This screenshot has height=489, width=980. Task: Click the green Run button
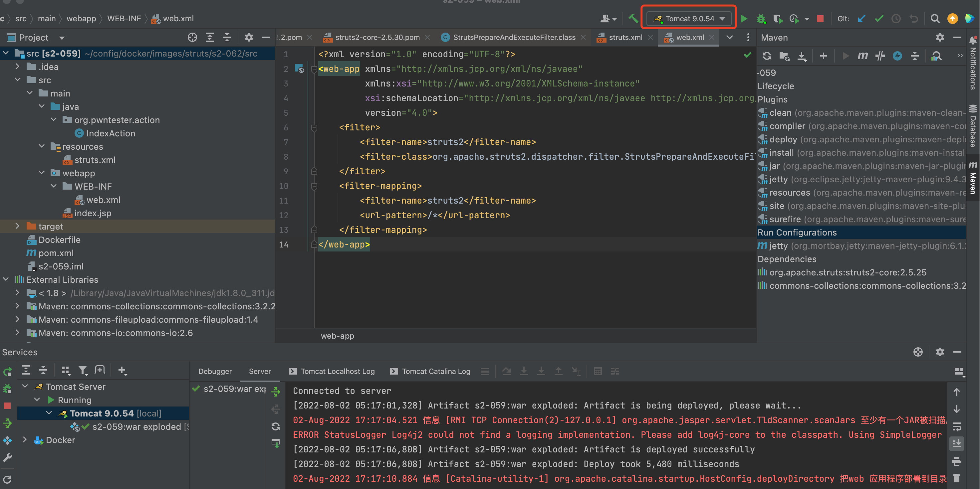click(x=744, y=19)
